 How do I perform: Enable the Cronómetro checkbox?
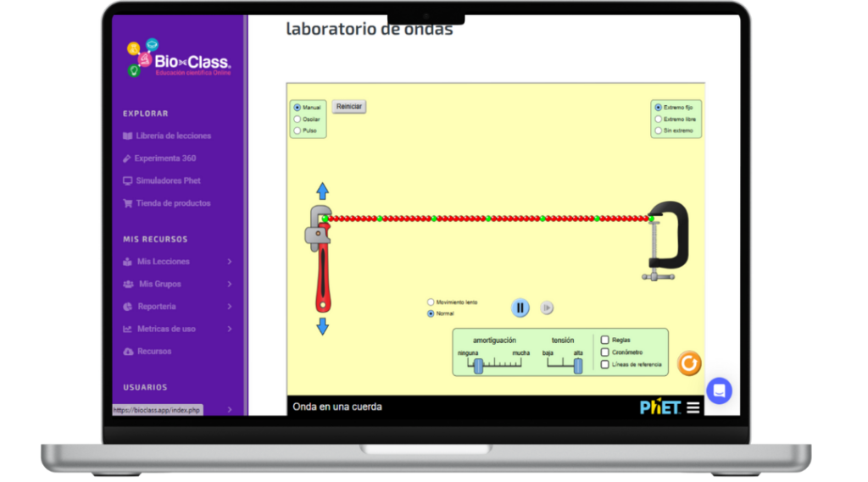(x=605, y=352)
